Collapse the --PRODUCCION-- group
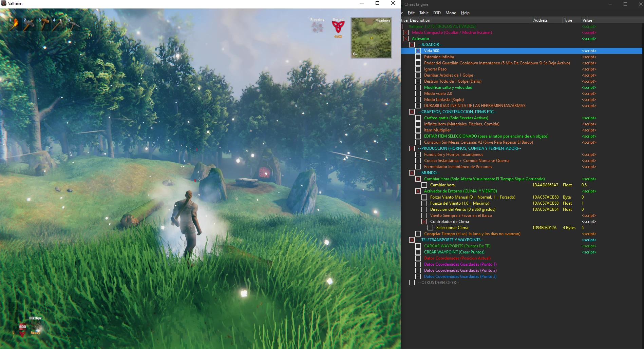 click(x=412, y=148)
